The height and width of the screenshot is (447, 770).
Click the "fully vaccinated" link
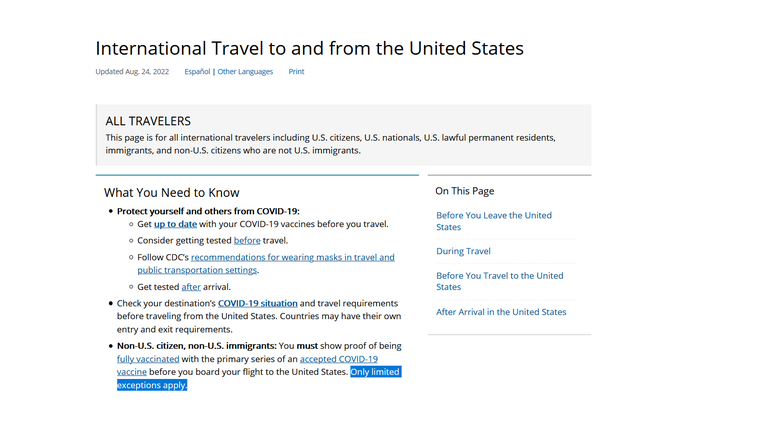[x=148, y=358]
